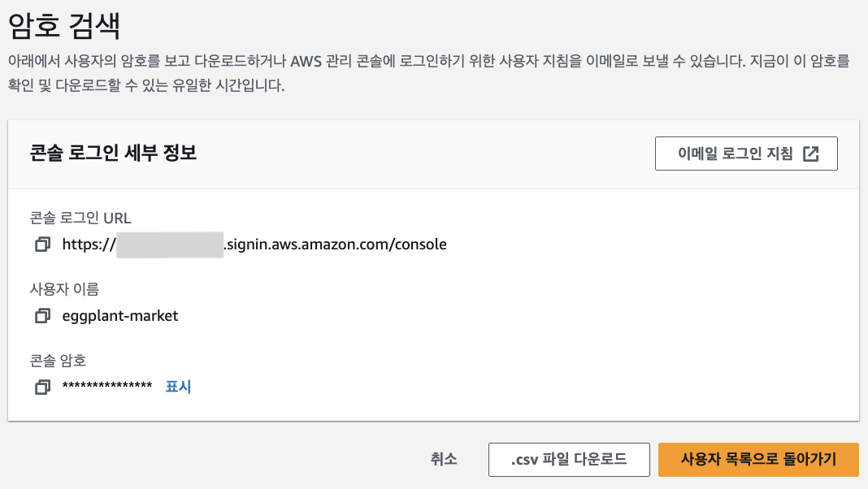
Task: Click external-link icon on 이메일 로그인 지침
Action: pos(810,154)
